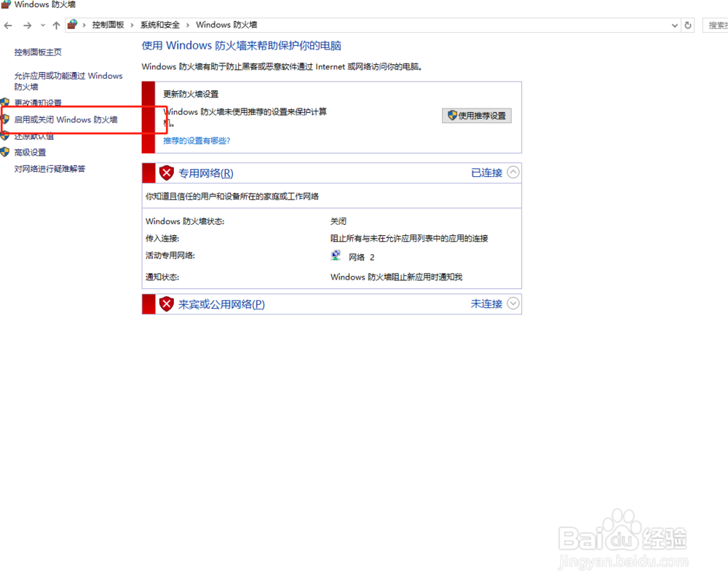The height and width of the screenshot is (586, 728).
Task: Click the control panel icon in address bar
Action: click(72, 25)
